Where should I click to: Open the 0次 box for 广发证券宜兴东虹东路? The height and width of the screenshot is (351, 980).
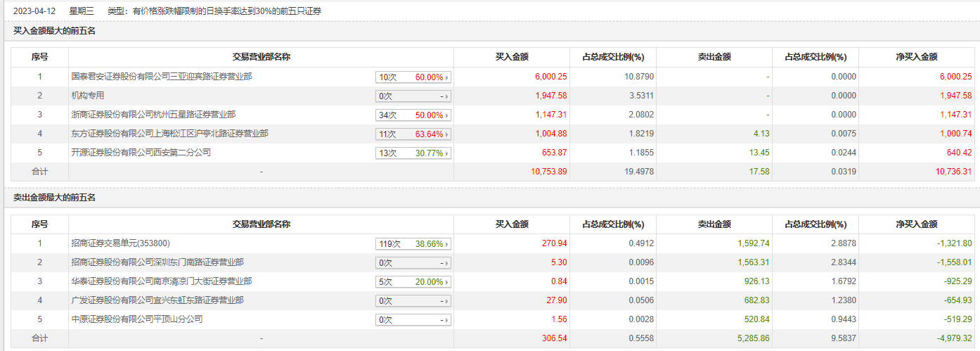tap(413, 300)
